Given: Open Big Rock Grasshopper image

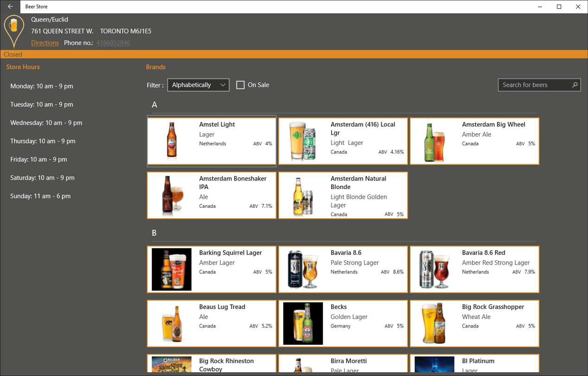Looking at the screenshot, I should click(435, 324).
